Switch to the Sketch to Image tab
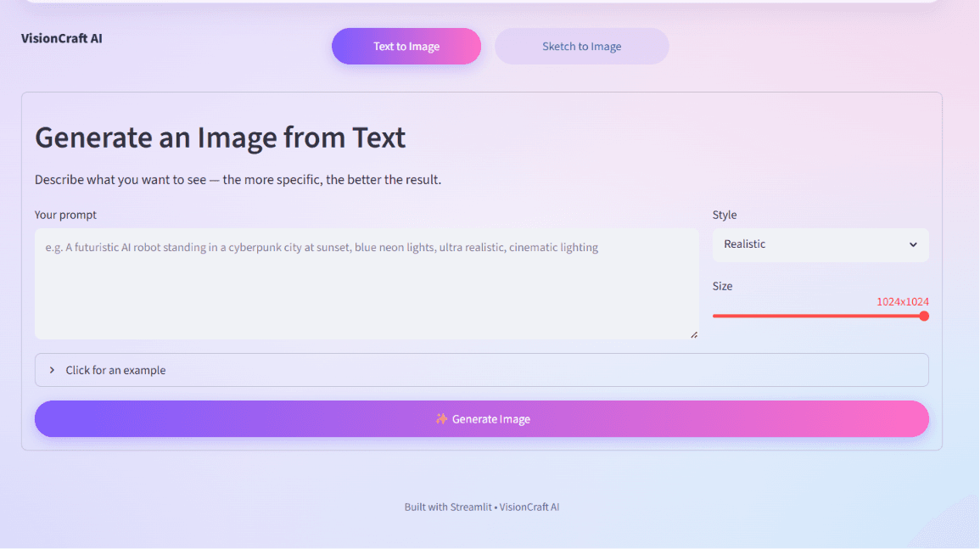Image resolution: width=980 pixels, height=549 pixels. tap(581, 47)
